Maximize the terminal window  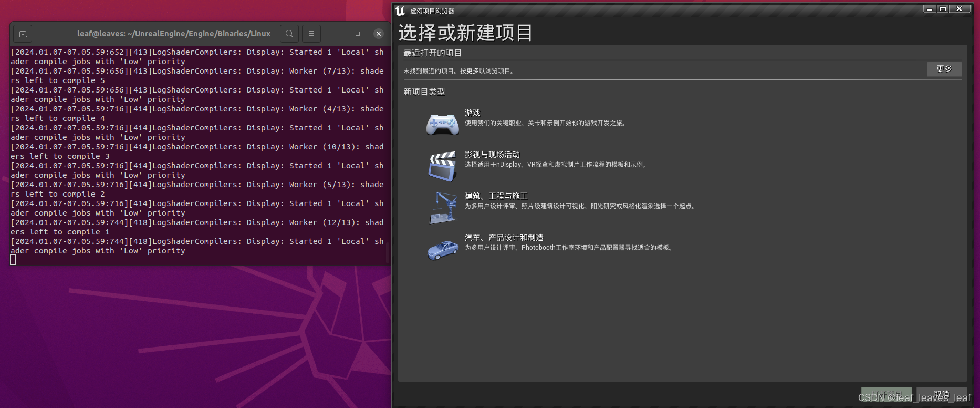coord(358,34)
